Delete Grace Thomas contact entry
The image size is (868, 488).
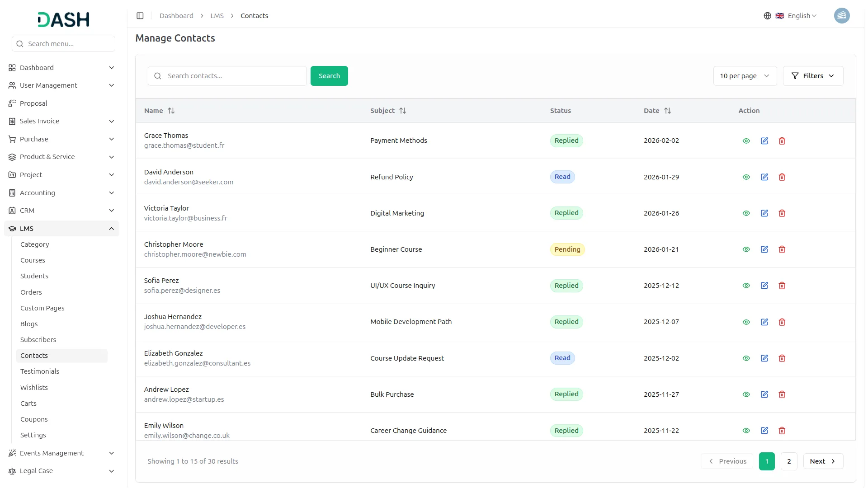point(782,141)
